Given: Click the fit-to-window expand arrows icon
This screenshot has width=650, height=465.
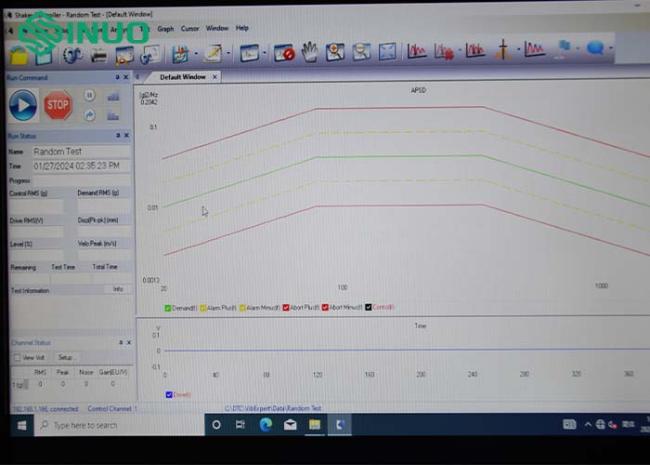Looking at the screenshot, I should (387, 52).
